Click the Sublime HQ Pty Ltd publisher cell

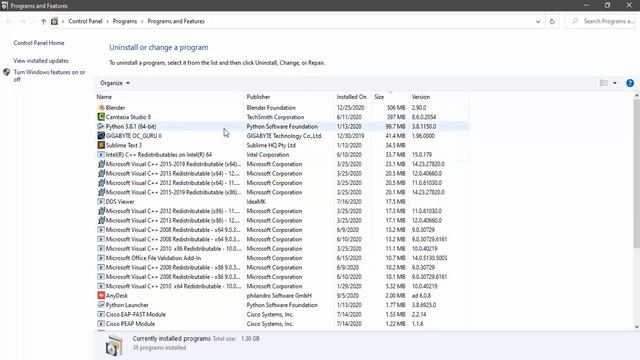pyautogui.click(x=271, y=145)
